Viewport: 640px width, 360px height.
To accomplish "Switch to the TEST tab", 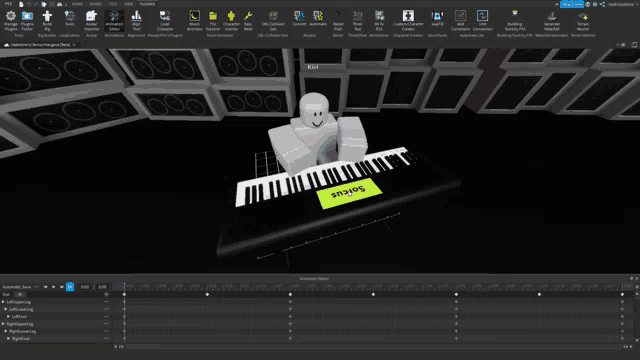I will 113,4.
